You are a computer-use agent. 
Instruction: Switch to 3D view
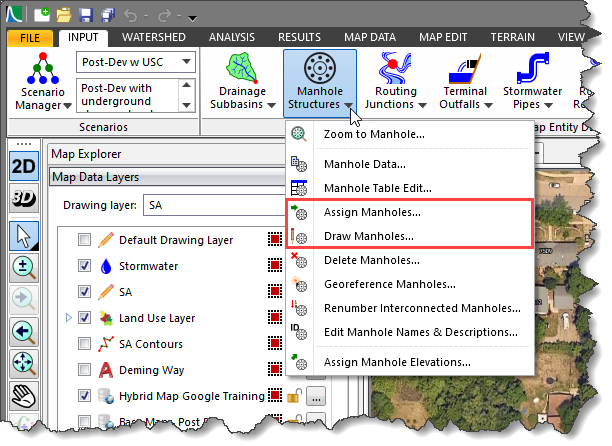tap(24, 198)
